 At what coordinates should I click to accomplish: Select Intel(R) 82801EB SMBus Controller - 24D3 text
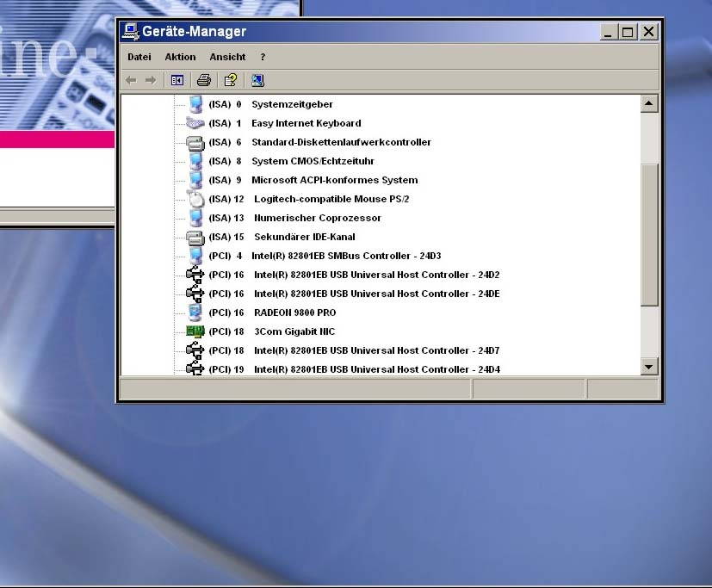point(346,256)
